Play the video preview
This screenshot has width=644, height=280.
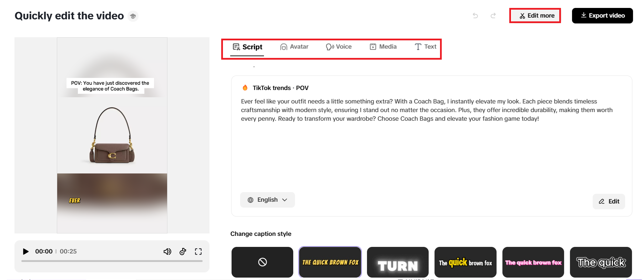pos(25,251)
